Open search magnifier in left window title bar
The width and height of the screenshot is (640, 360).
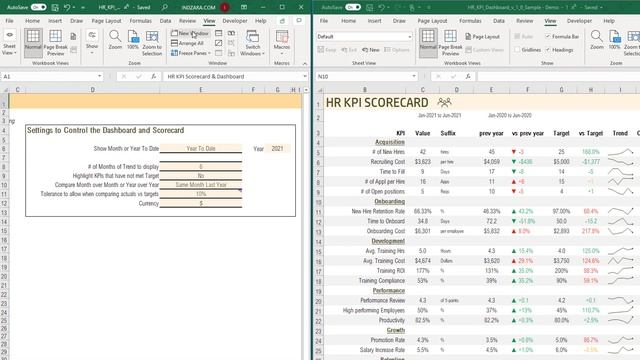(164, 7)
